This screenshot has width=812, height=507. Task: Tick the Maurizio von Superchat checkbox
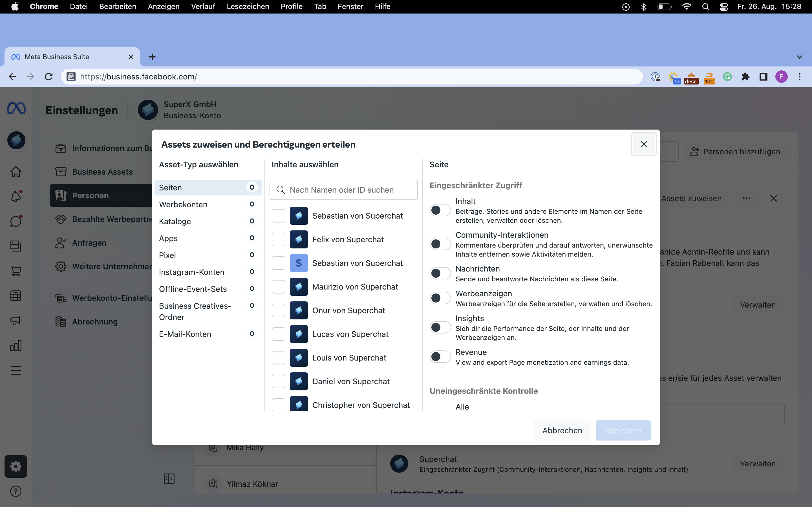tap(278, 287)
